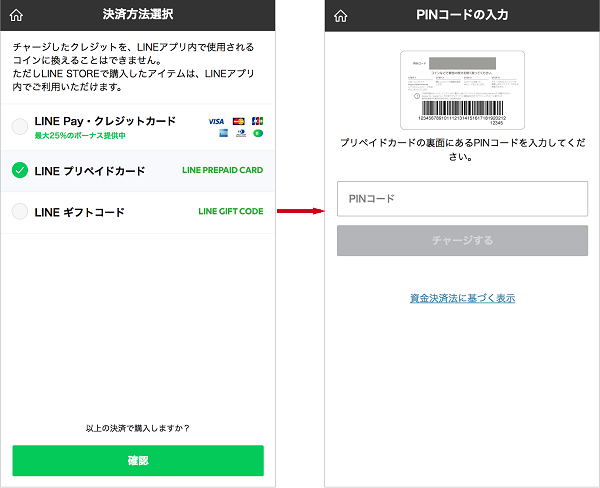Click the LINE PREPAID CARD label
The height and width of the screenshot is (488, 600).
[222, 170]
